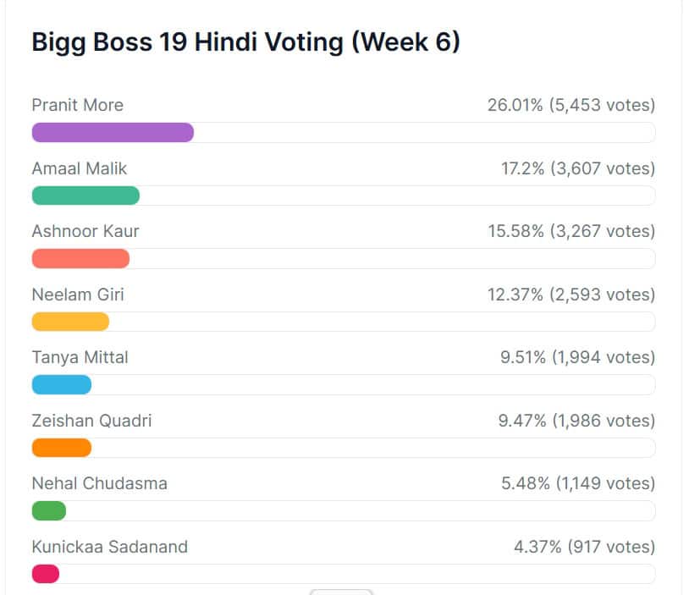Click the Tanya Mittal blue vote bar
Viewport: 700px width, 595px height.
pos(61,384)
